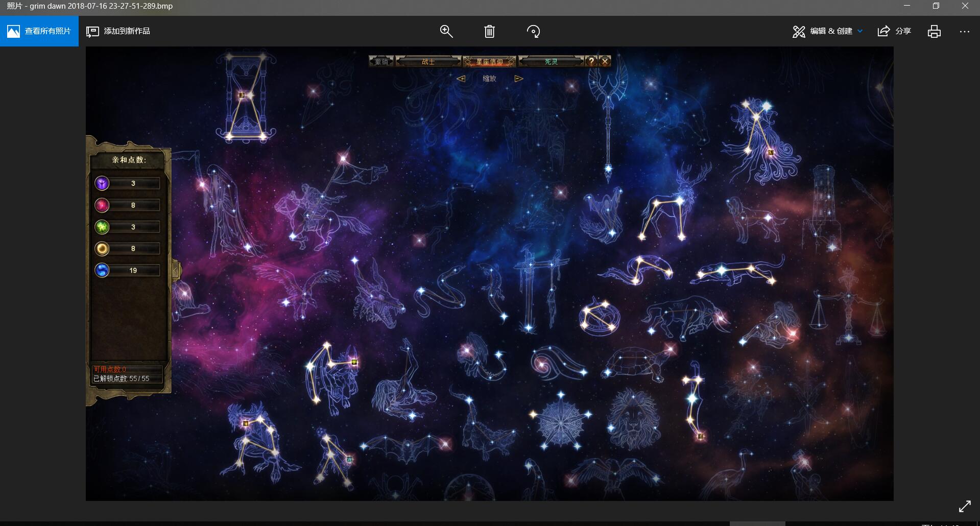The image size is (980, 526).
Task: Select the snowflake compass constellation
Action: click(561, 422)
